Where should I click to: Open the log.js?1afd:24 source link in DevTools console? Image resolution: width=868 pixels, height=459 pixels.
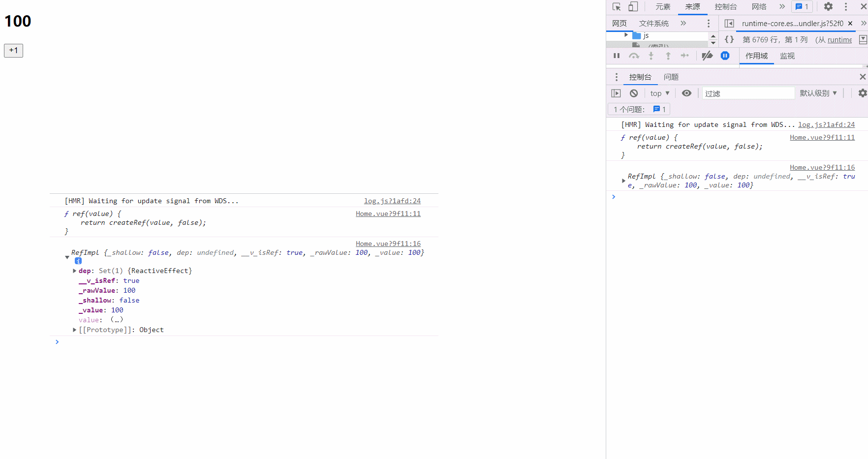[x=826, y=125]
